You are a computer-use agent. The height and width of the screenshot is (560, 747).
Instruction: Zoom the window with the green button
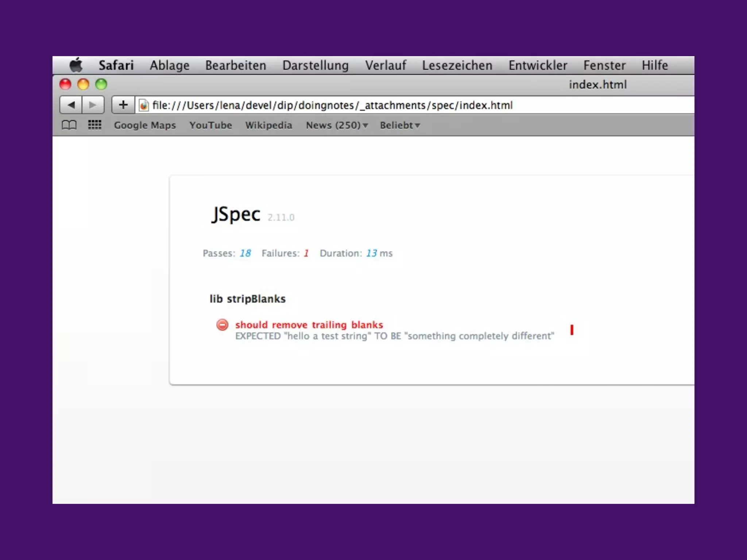[101, 84]
